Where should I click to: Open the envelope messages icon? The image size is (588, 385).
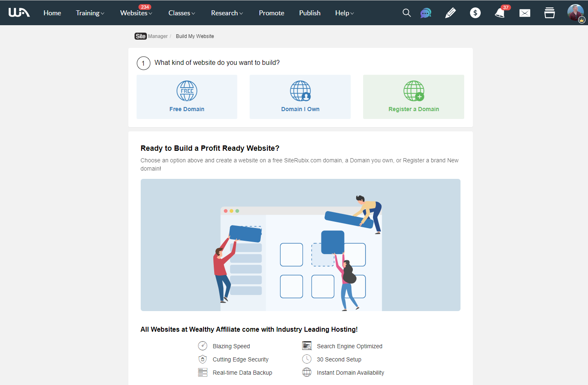coord(525,13)
